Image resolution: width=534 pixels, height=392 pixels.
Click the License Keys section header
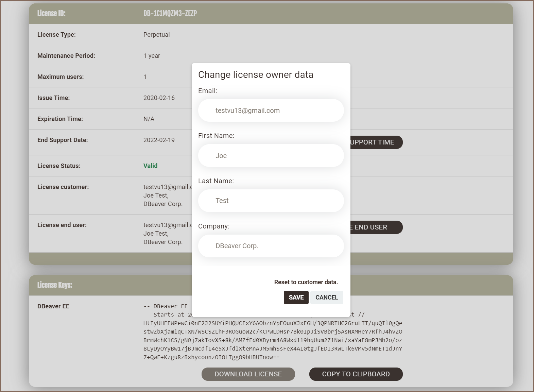point(55,285)
